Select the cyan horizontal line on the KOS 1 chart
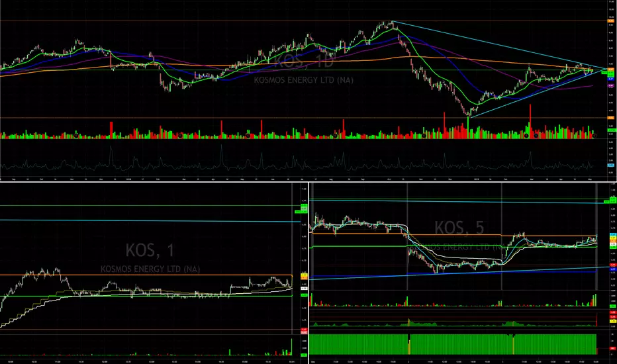Screen dimensions: 617x364 pyautogui.click(x=150, y=221)
